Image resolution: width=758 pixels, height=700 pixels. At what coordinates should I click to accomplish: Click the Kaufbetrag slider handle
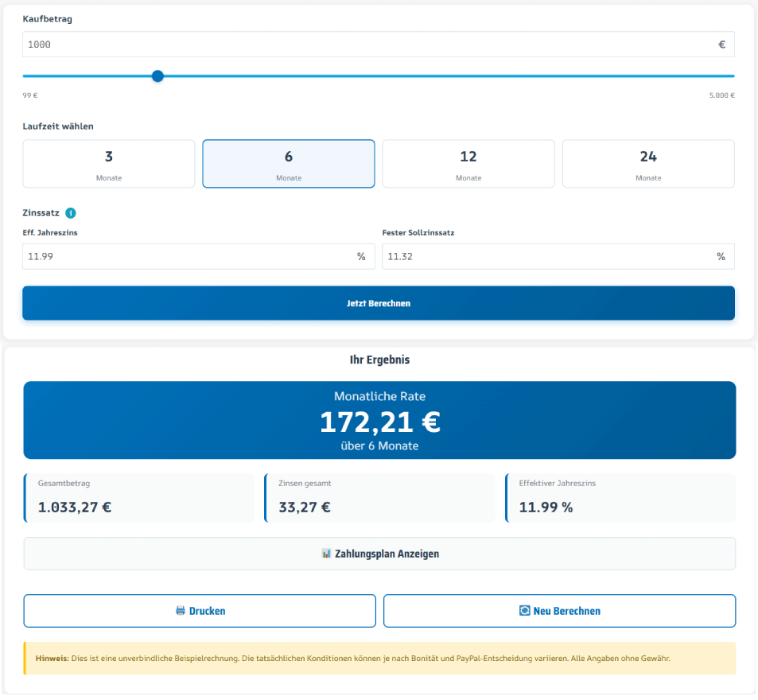(x=157, y=76)
